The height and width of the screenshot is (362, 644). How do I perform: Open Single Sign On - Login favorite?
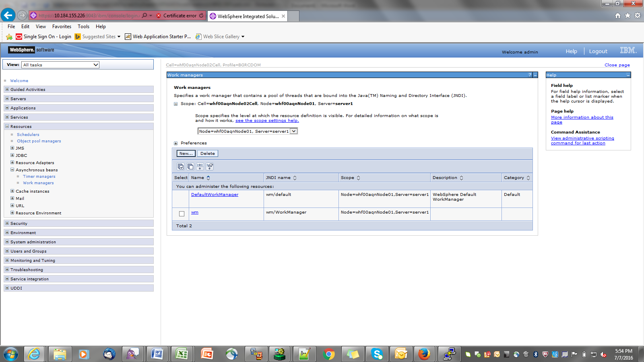tap(43, 37)
